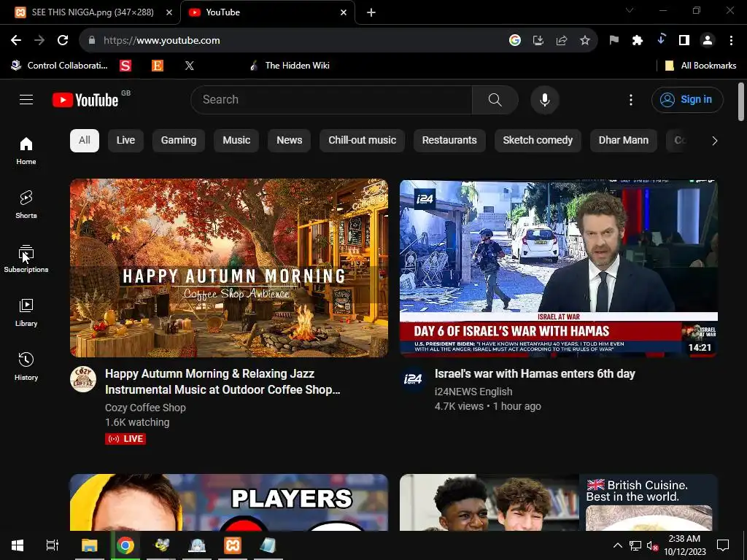Viewport: 747px width, 560px height.
Task: Open the X bookmark
Action: click(189, 66)
